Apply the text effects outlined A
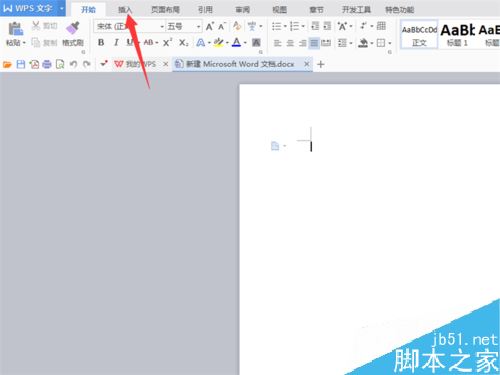The width and height of the screenshot is (500, 375). [200, 43]
